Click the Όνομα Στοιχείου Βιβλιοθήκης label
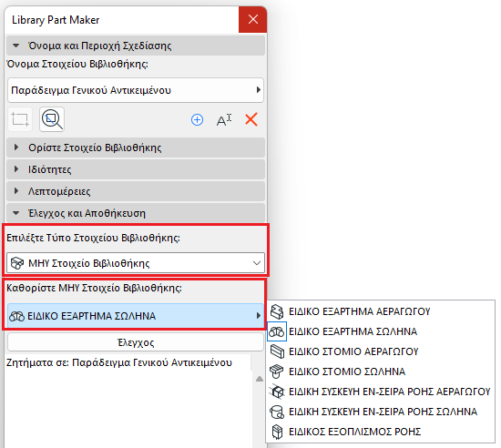Screen dimensions: 501x448 [77, 64]
